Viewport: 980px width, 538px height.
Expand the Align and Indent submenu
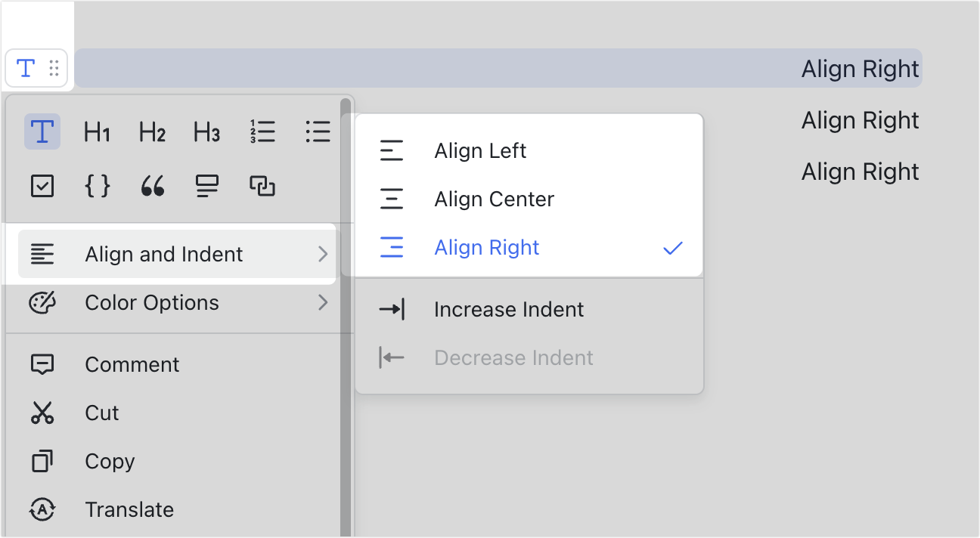(x=163, y=255)
